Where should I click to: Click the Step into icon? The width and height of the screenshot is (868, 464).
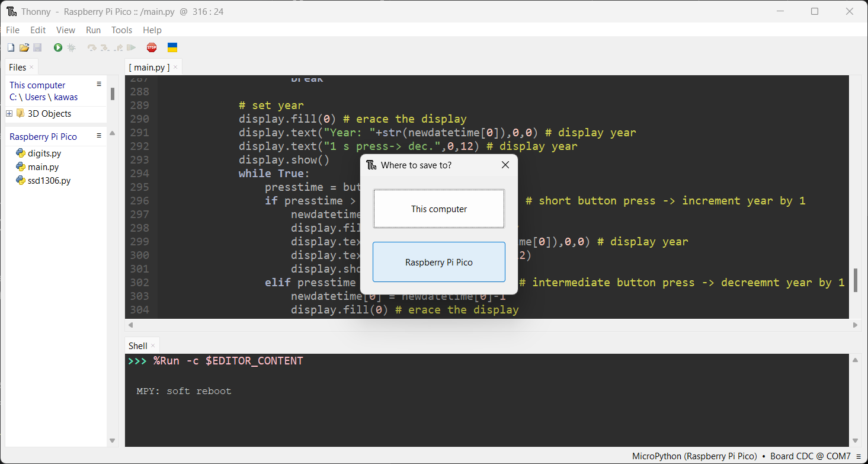pos(105,47)
